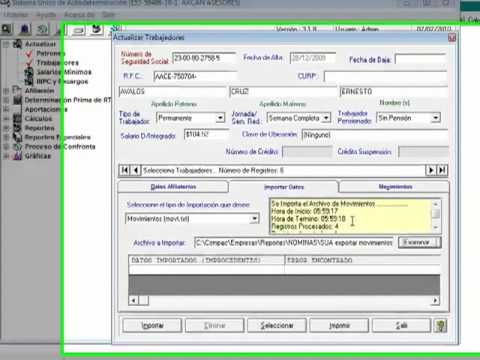The width and height of the screenshot is (480, 360).
Task: Click the Salario D/Integrado field
Action: (206, 134)
